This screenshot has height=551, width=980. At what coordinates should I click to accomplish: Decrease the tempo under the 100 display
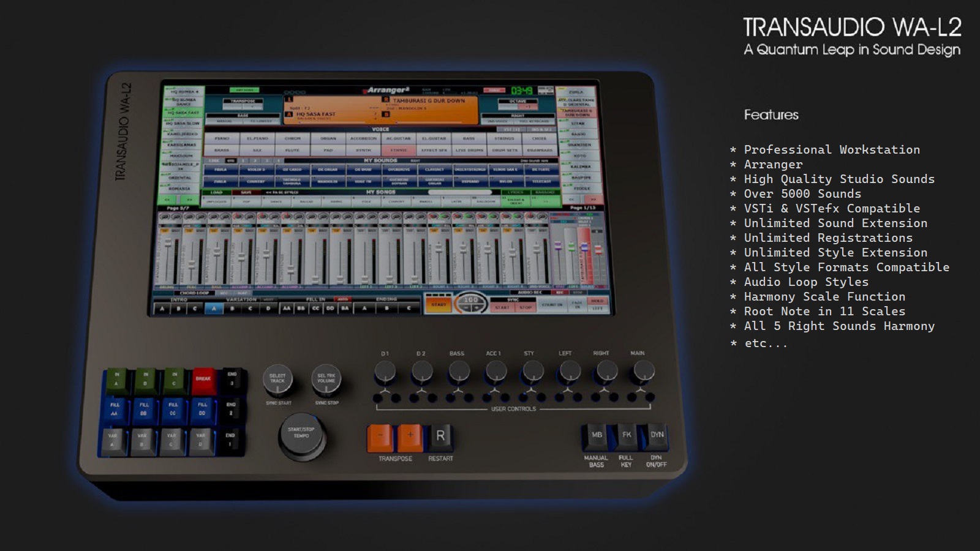click(x=466, y=308)
